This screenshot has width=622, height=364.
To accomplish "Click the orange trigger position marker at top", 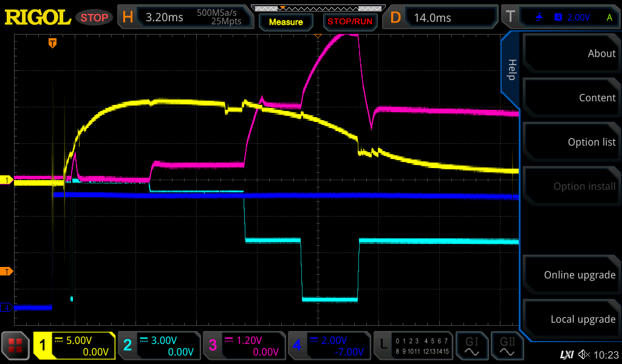I will (53, 43).
